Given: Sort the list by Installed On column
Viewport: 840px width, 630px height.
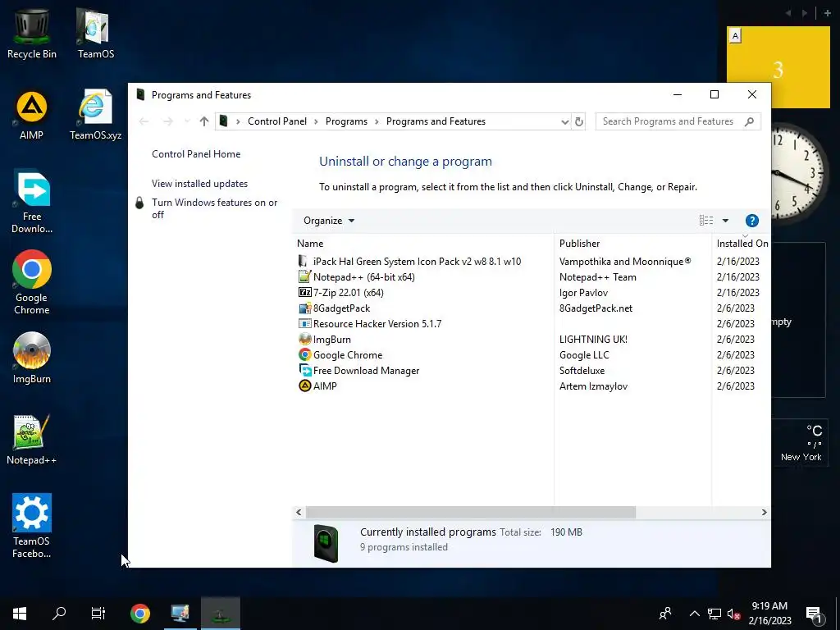Looking at the screenshot, I should click(x=742, y=243).
